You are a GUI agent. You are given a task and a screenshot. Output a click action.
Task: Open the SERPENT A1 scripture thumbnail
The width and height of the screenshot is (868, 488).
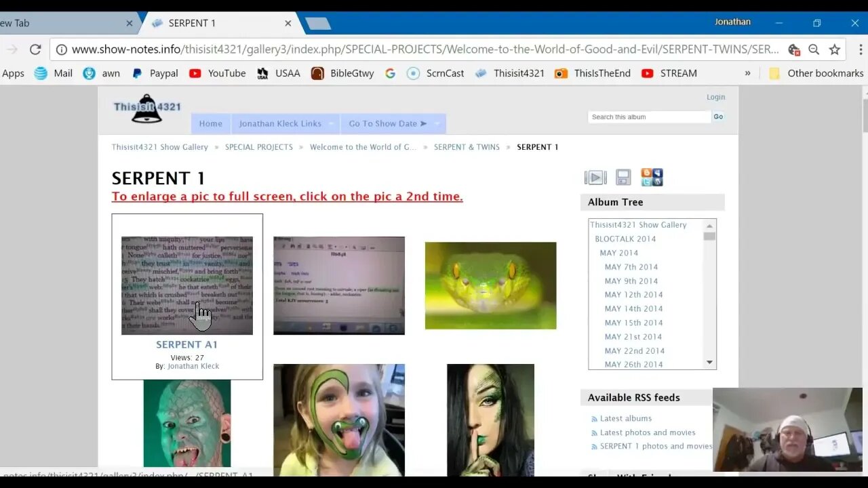(x=187, y=285)
